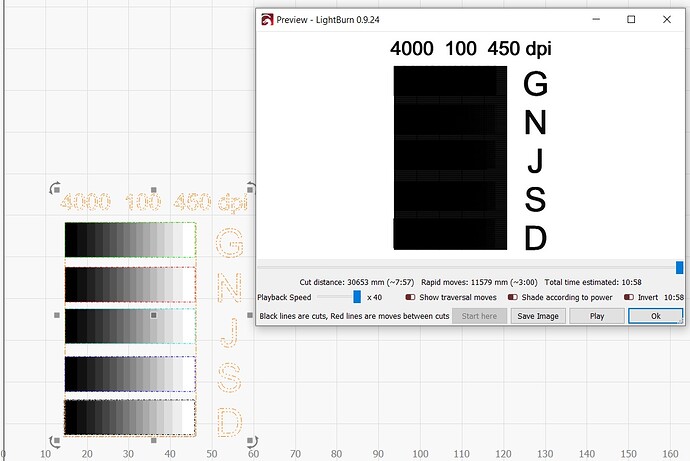The image size is (690, 461).
Task: Select the outlined letter D on canvas
Action: pos(229,422)
